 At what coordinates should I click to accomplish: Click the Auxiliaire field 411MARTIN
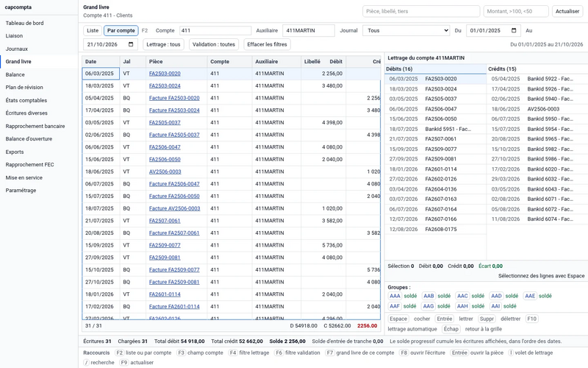[x=308, y=30]
